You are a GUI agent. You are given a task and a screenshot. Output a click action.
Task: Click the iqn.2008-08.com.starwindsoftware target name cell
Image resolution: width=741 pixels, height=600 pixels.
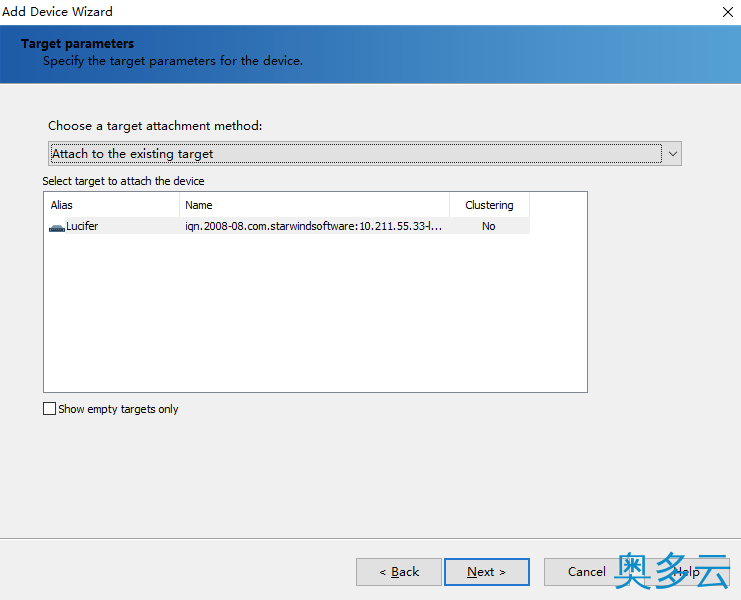[x=313, y=226]
